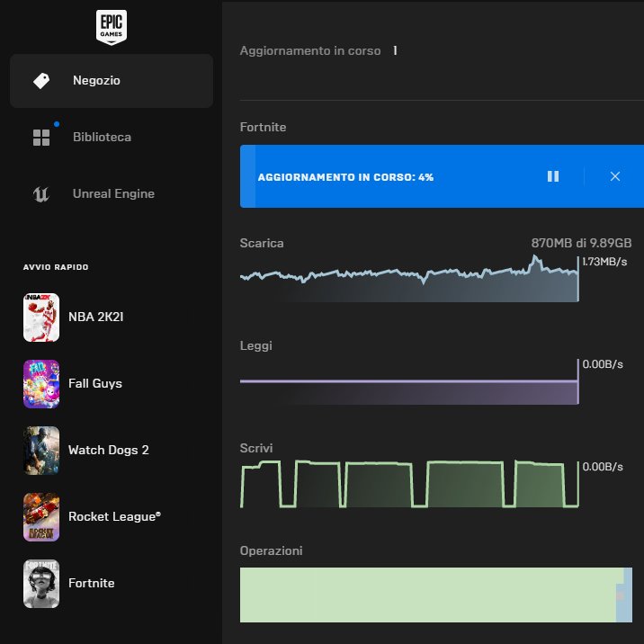644x644 pixels.
Task: Click the Epic Games logo
Action: [x=112, y=27]
